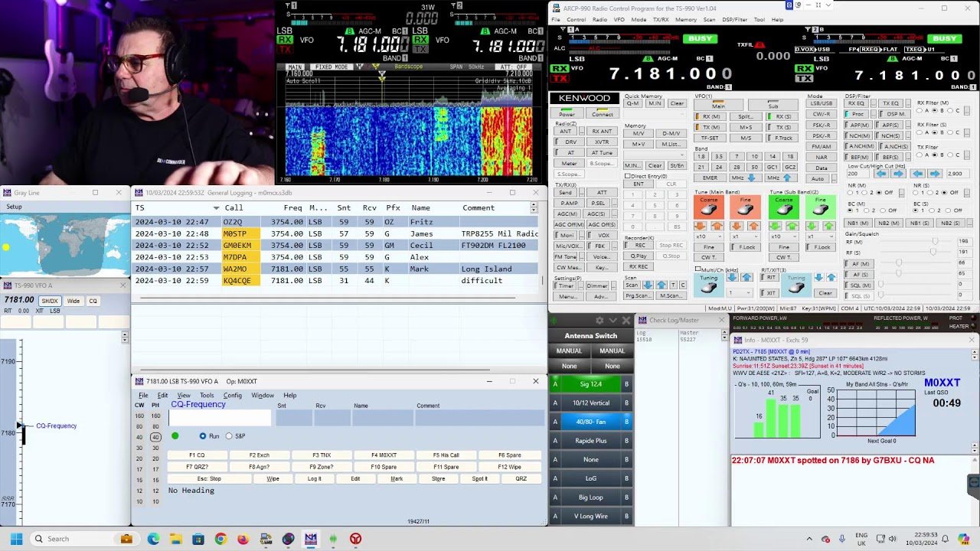Click Windows Start button
980x551 pixels.
(16, 539)
